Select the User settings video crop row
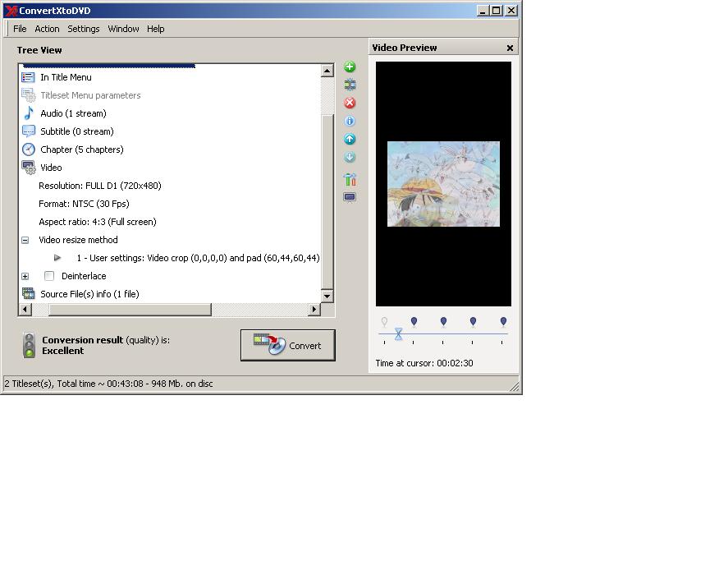Screen dimensions: 728x561 [199, 258]
